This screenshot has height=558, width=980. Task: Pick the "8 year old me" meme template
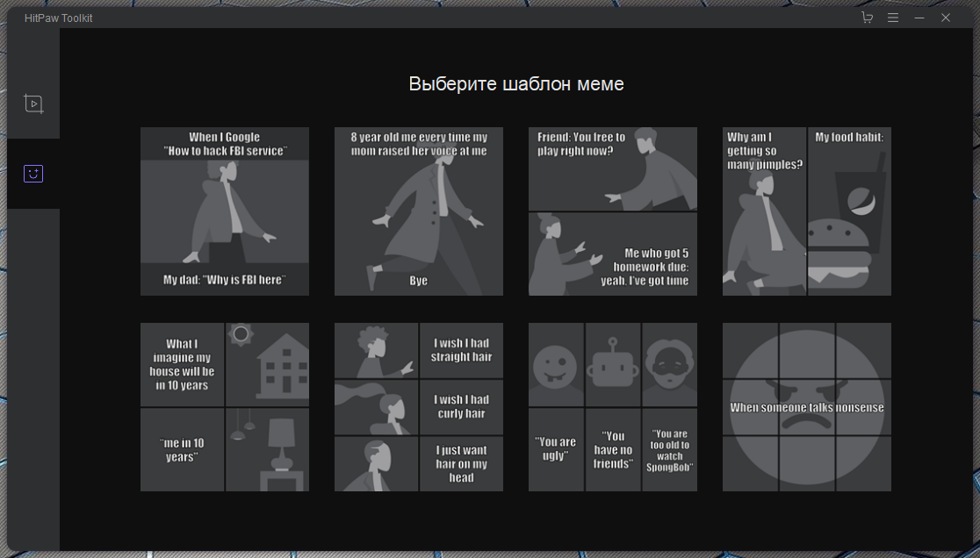(419, 211)
